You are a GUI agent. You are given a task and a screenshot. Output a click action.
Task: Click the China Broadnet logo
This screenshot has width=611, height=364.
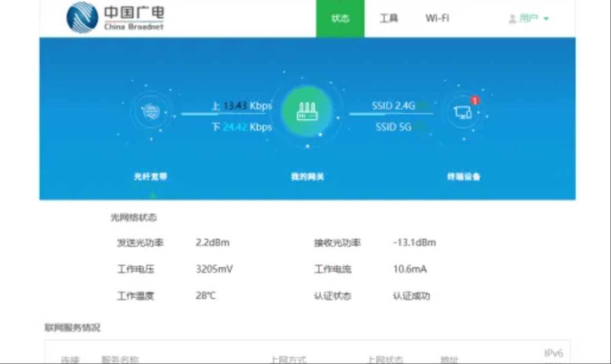(116, 18)
